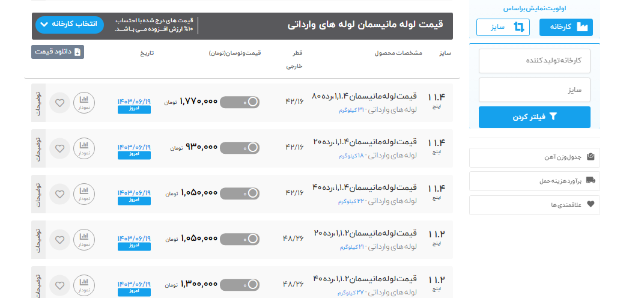Toggle switch on the 1,300,000 toman row
Viewport: 644px width, 298px height.
point(240,284)
